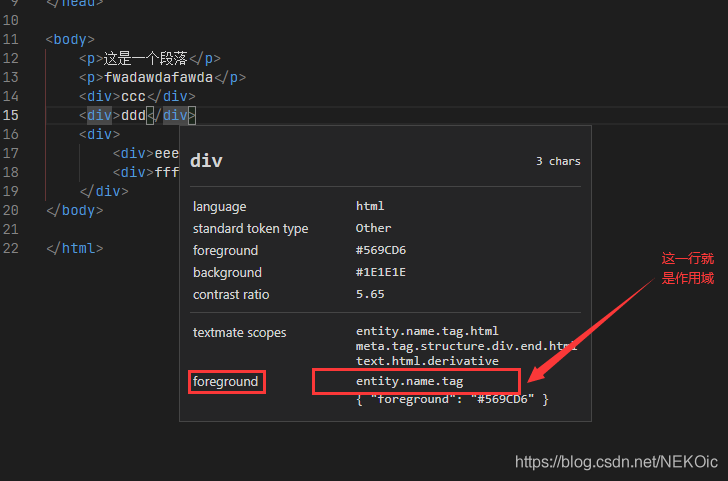This screenshot has width=728, height=481.
Task: Open the blog.csdn.net/NEKOic watermark link
Action: (616, 462)
